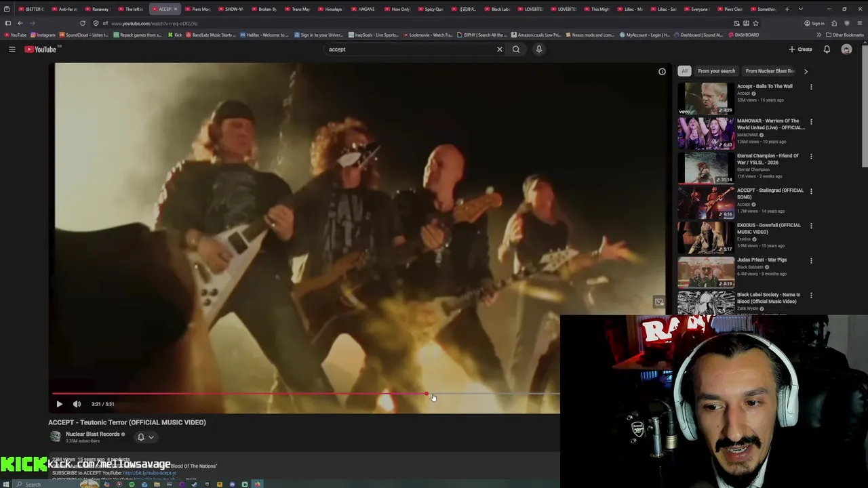Open Nuclear Blast Records channel avatar
Screen dimensions: 868x488
[x=55, y=436]
